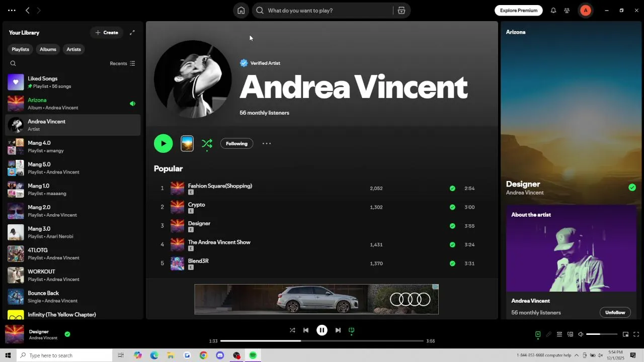Open Liked Songs playlist
This screenshot has width=644, height=362.
73,82
